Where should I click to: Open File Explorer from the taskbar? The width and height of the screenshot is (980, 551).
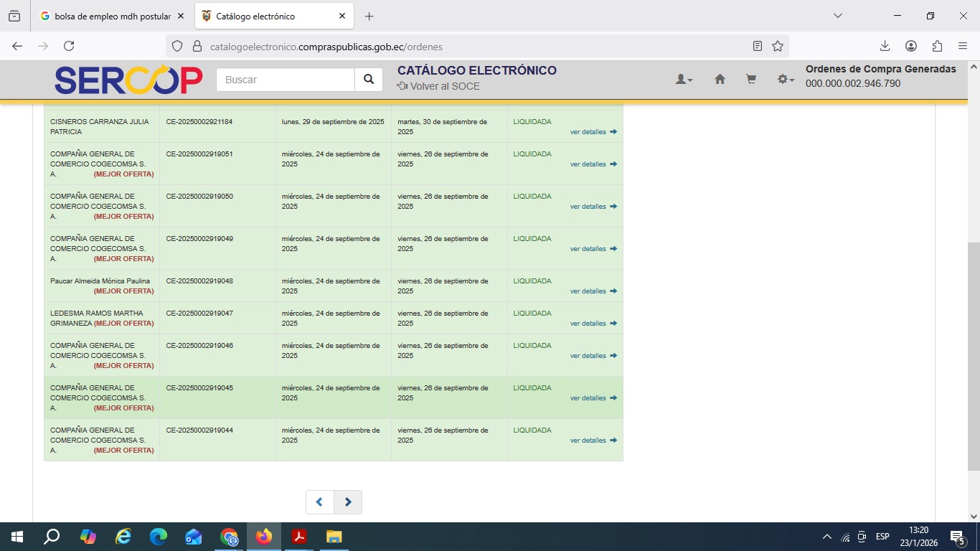[334, 537]
